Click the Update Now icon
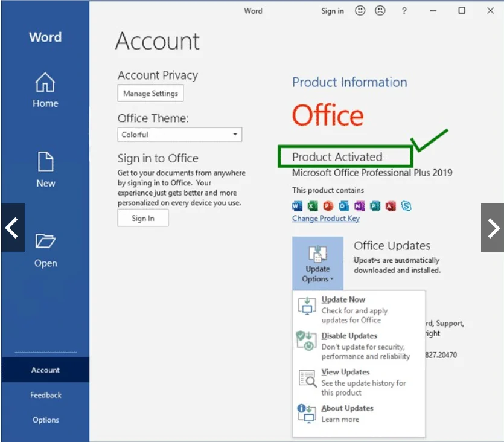Viewport: 504px width, 442px height. pos(307,305)
